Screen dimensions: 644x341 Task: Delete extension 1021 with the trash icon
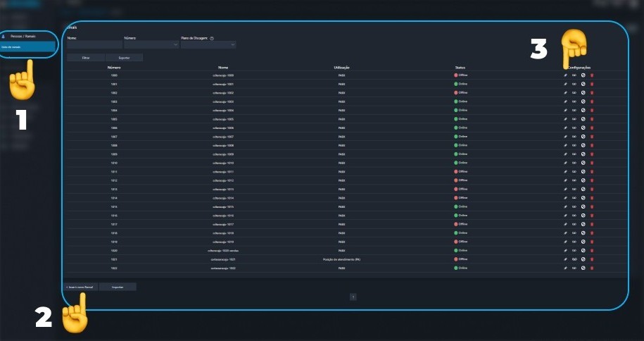[592, 259]
